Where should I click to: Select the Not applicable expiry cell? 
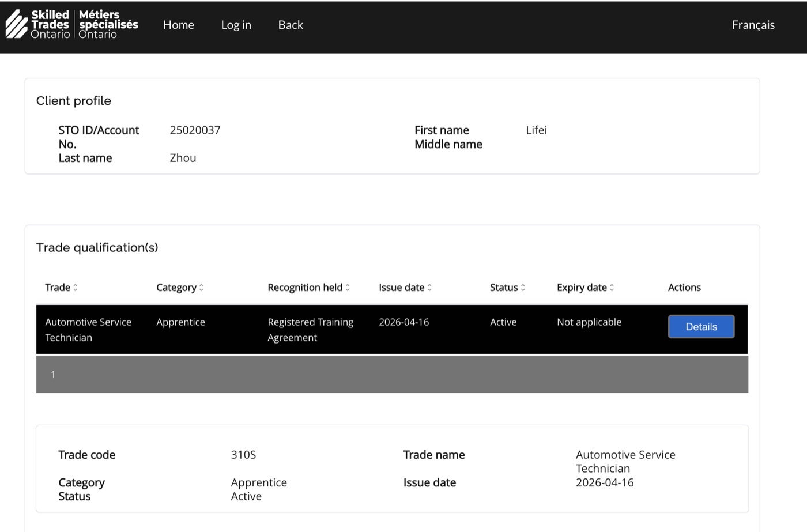coord(589,322)
